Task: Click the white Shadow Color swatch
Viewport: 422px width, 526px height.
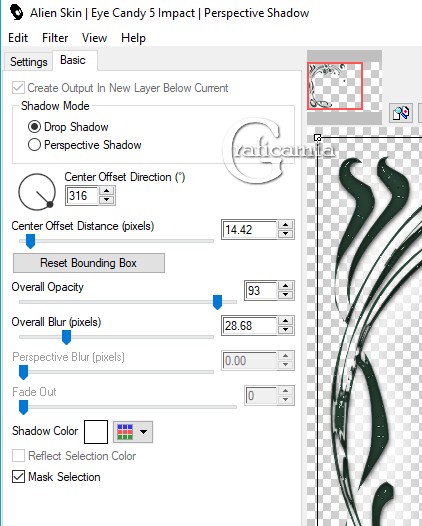Action: coord(96,432)
